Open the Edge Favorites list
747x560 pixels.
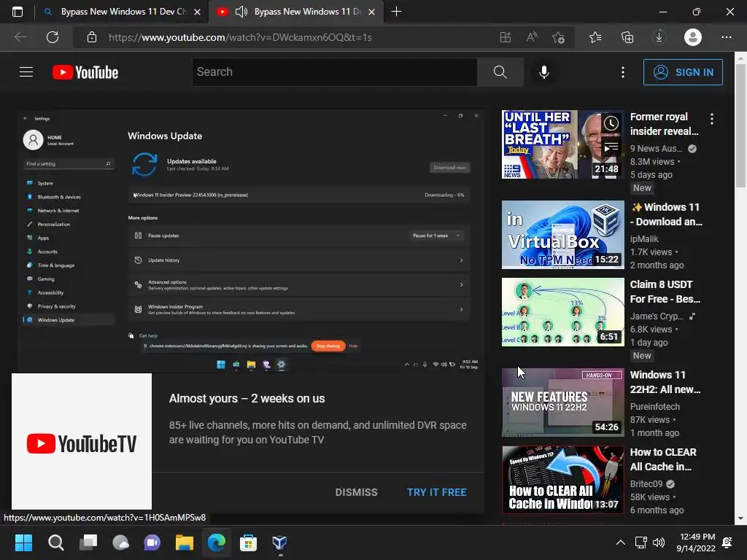point(595,37)
